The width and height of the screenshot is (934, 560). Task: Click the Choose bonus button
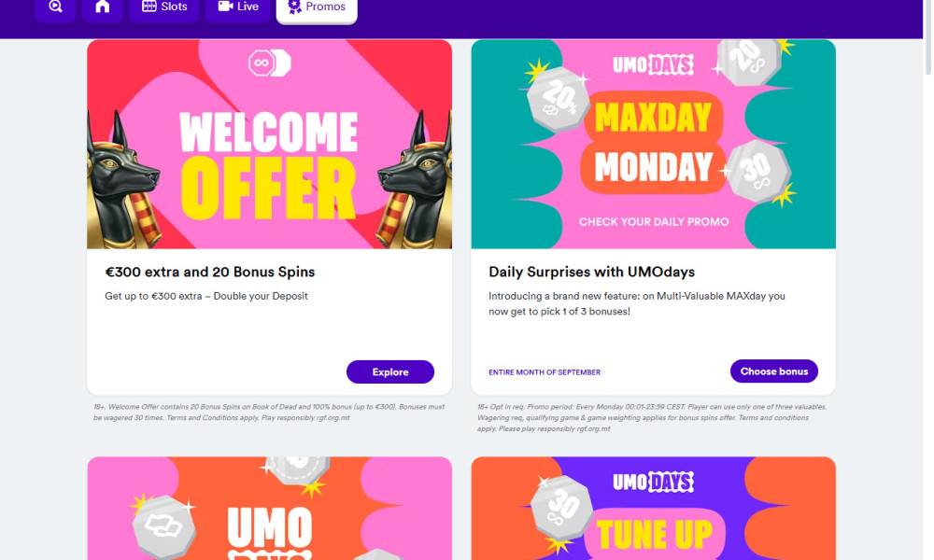point(773,371)
